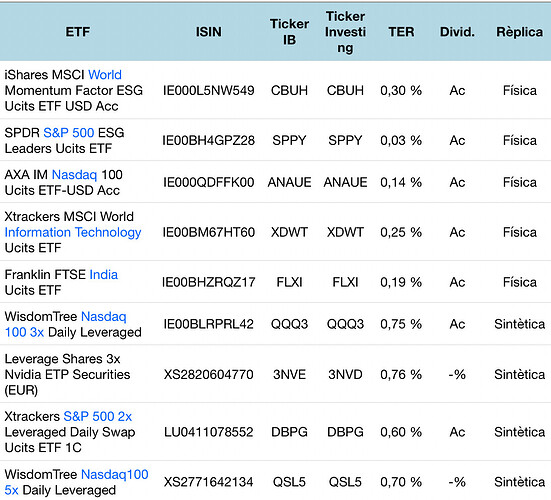
Task: Select the 3NVE ticker cell
Action: click(x=289, y=375)
